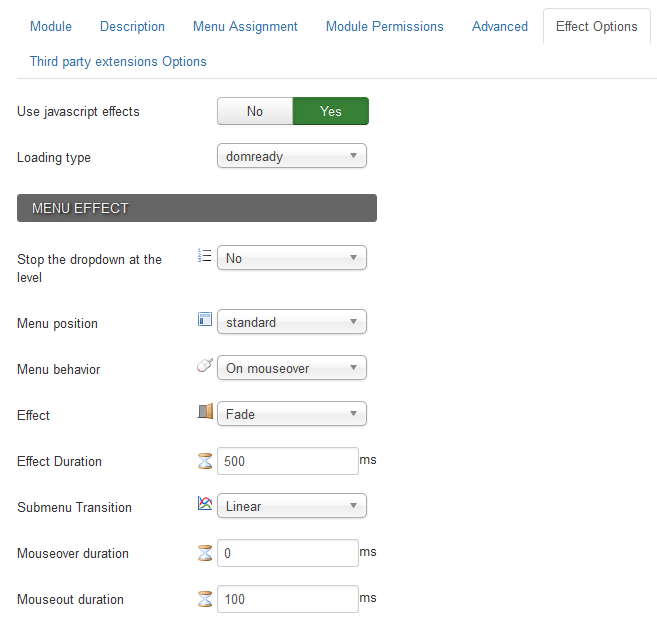Click the mouse icon next to Menu behavior
This screenshot has width=657, height=623.
204,365
